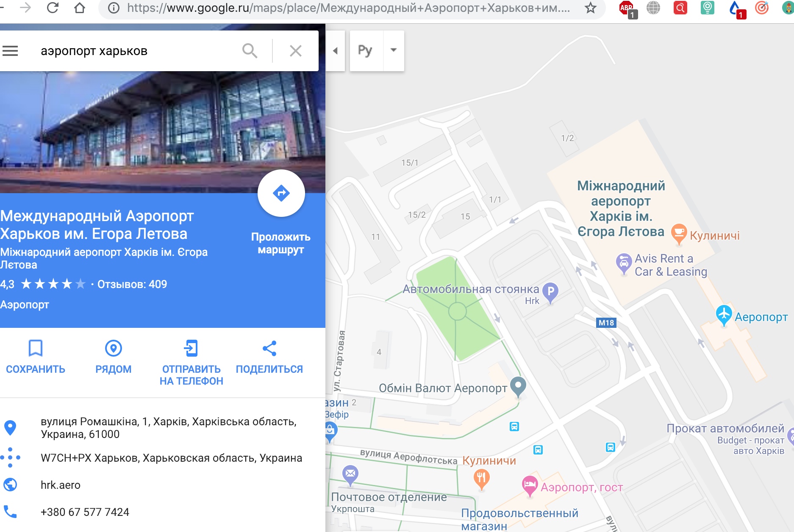Click Кулиничи restaurant fork marker
The width and height of the screenshot is (794, 532).
[481, 479]
